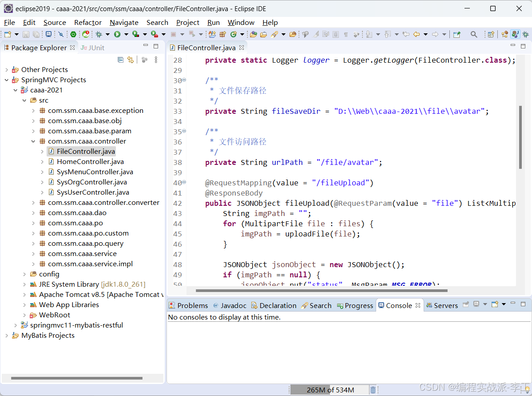This screenshot has width=532, height=396.
Task: Switch to the Debug perspective icon
Action: pos(525,34)
